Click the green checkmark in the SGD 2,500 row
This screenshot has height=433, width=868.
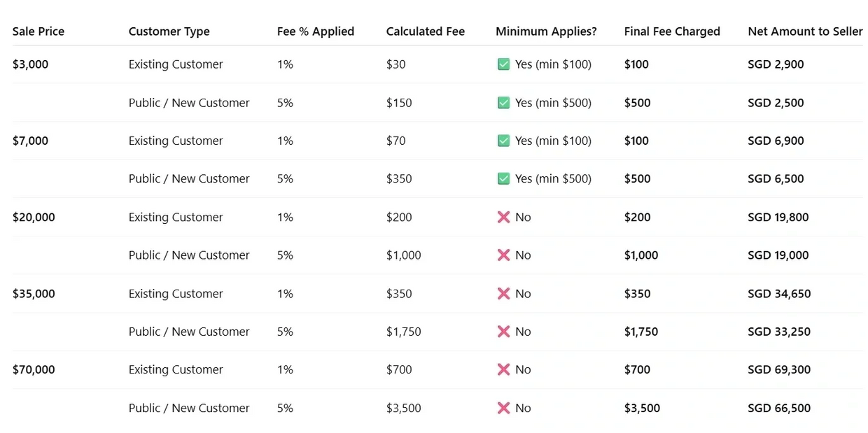coord(503,103)
